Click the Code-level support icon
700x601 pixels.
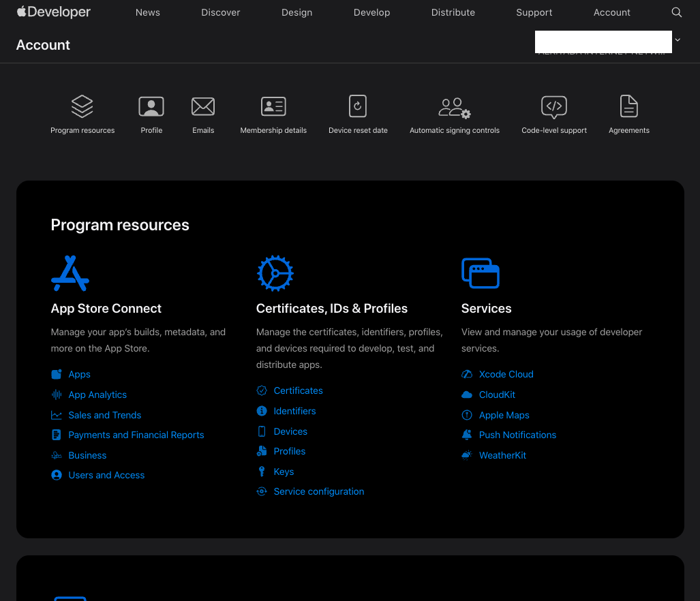tap(554, 107)
